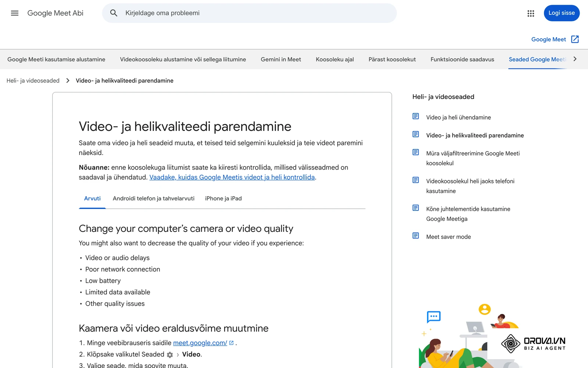Screen dimensions: 588x368
Task: Open the meet.google.com/ link
Action: tap(200, 343)
